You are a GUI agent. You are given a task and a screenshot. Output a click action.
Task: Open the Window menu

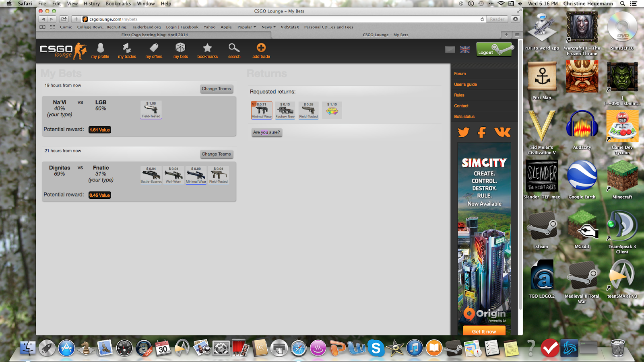[146, 4]
